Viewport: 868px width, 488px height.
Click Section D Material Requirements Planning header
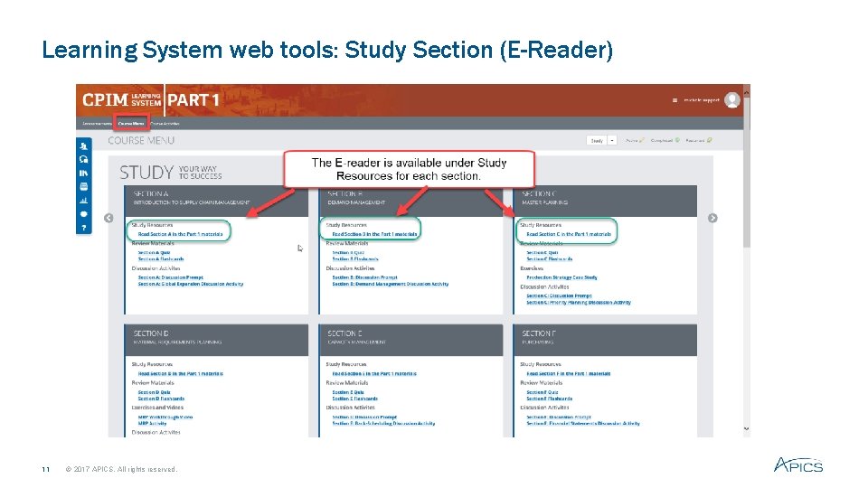[x=216, y=340]
